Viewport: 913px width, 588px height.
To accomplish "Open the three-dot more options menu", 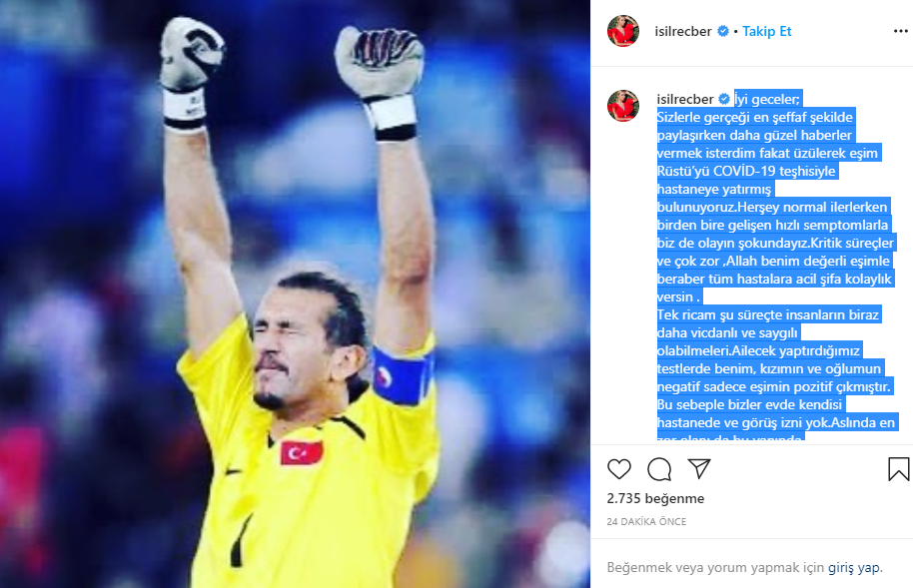I will click(x=901, y=31).
